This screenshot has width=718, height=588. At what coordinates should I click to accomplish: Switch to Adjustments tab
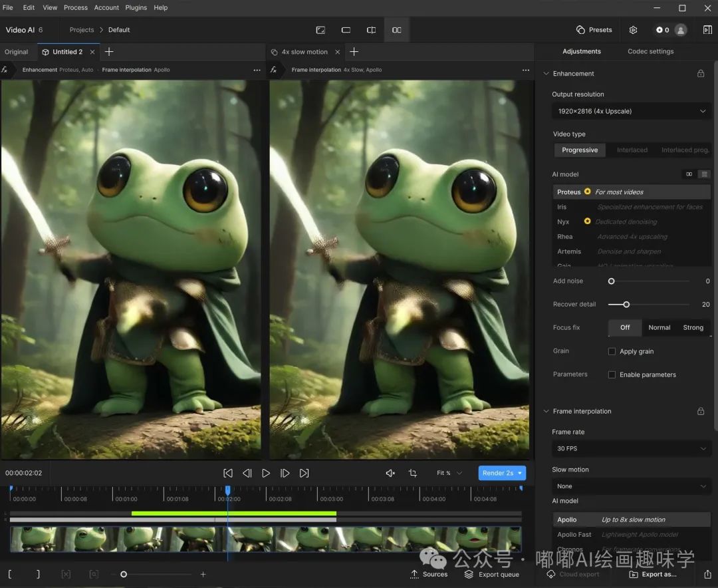(582, 51)
